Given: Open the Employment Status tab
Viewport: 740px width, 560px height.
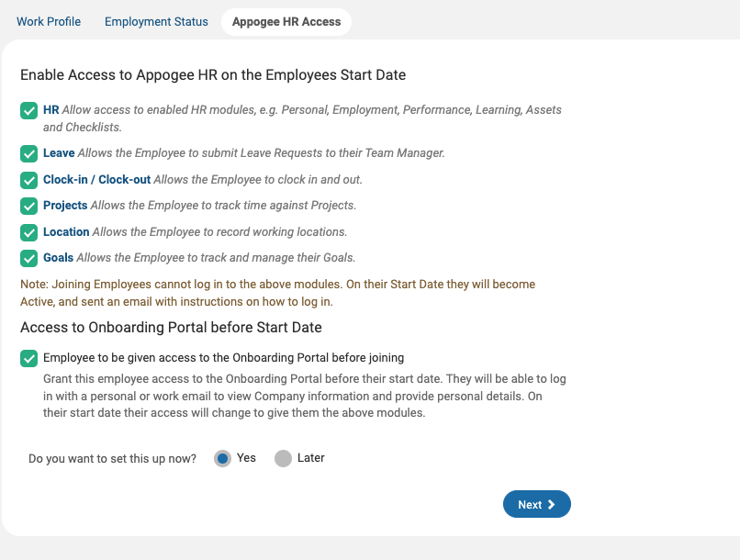Looking at the screenshot, I should click(156, 21).
